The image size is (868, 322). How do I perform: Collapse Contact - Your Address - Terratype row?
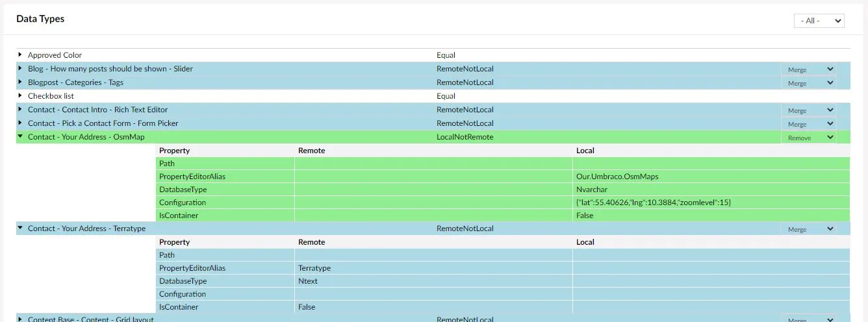pyautogui.click(x=20, y=229)
